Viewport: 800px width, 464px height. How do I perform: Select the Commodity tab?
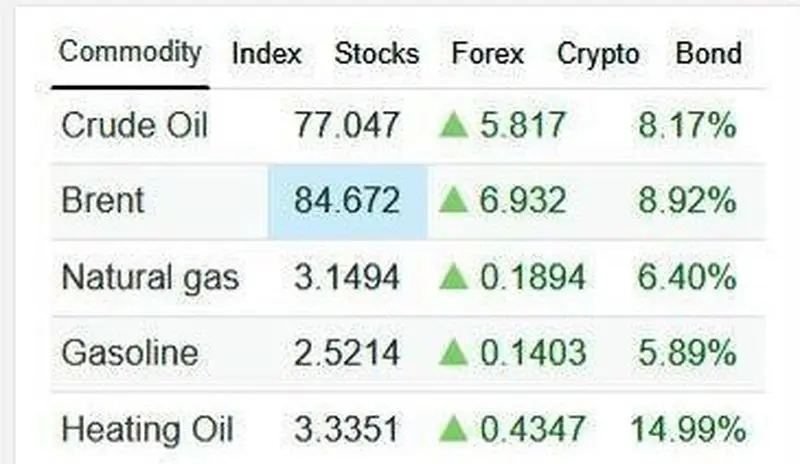130,52
